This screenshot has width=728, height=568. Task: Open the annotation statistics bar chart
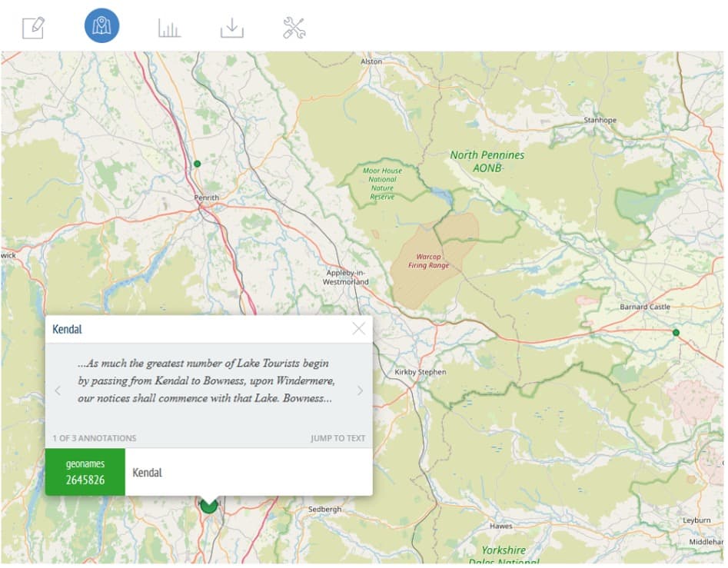[169, 28]
